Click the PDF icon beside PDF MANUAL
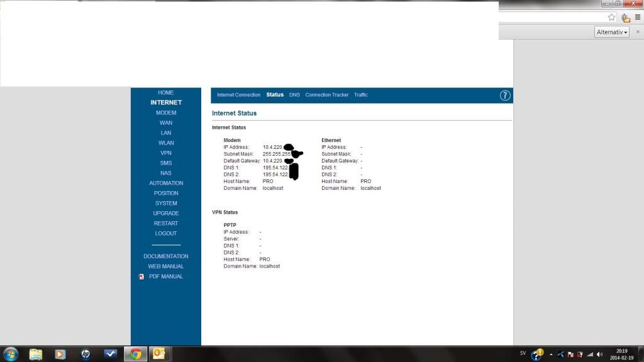 (142, 277)
